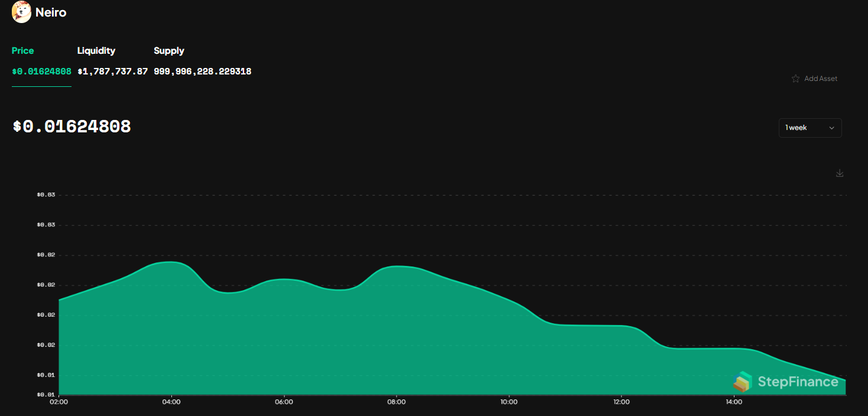Switch to the Liquidity tab
868x416 pixels.
pyautogui.click(x=96, y=51)
